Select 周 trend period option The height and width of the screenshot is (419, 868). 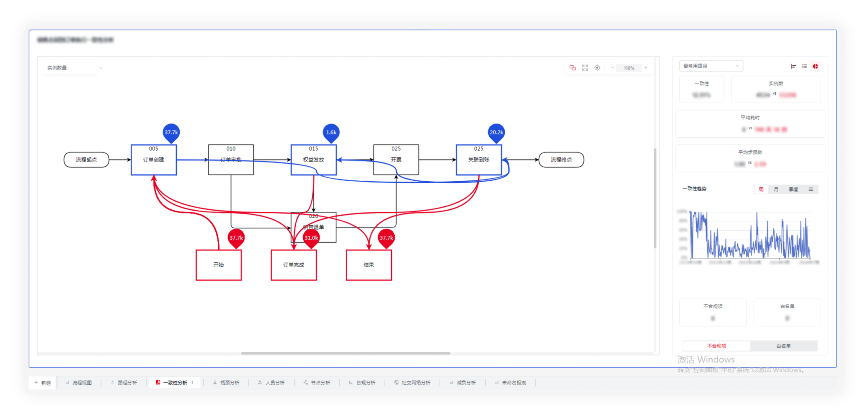pyautogui.click(x=761, y=189)
